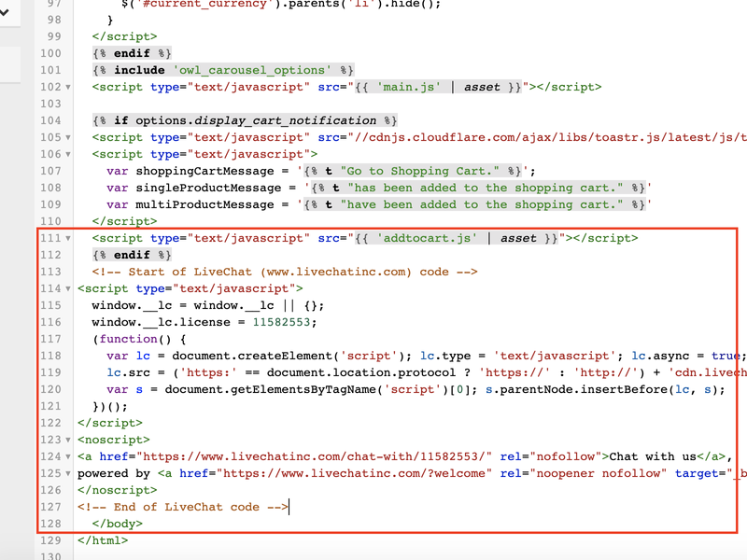Collapse the fold arrow on line 105
The image size is (747, 560).
pyautogui.click(x=67, y=137)
